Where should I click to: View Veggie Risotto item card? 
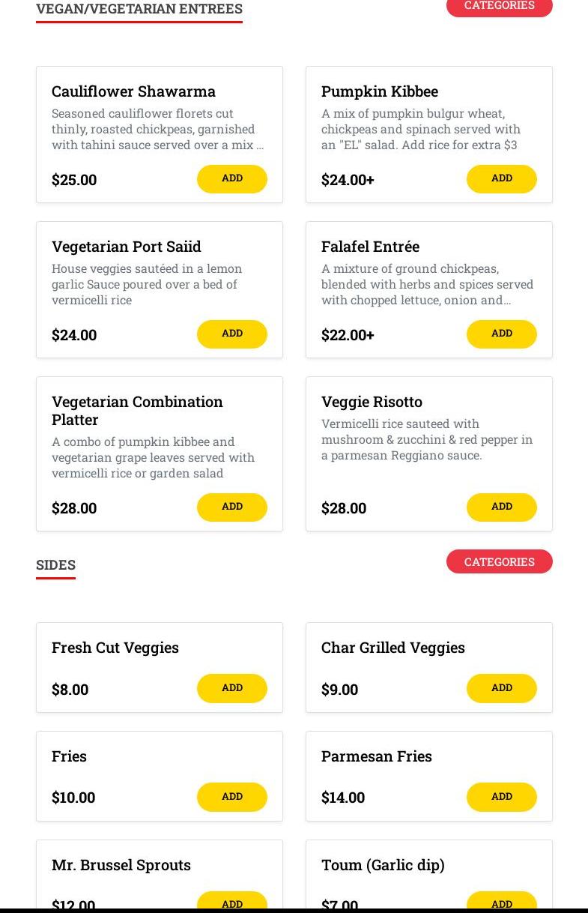click(x=429, y=454)
